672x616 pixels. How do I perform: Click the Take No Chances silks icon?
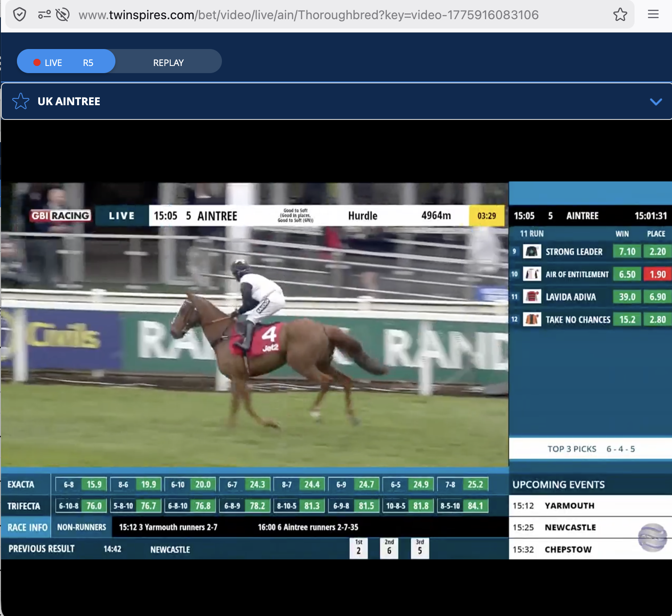[x=532, y=320]
